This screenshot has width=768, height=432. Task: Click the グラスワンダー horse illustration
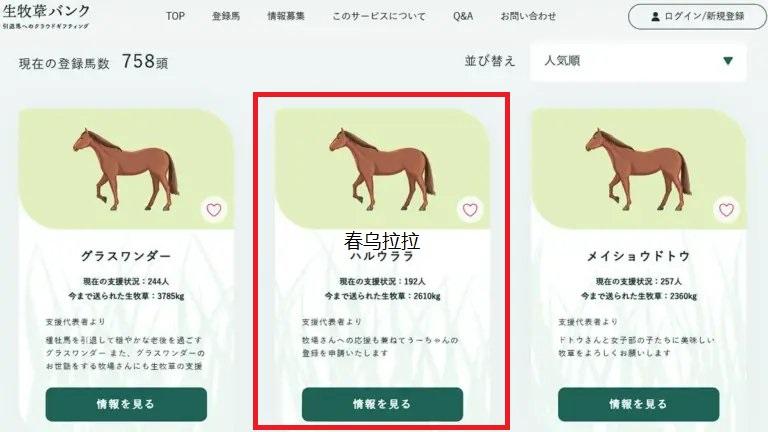click(x=126, y=169)
